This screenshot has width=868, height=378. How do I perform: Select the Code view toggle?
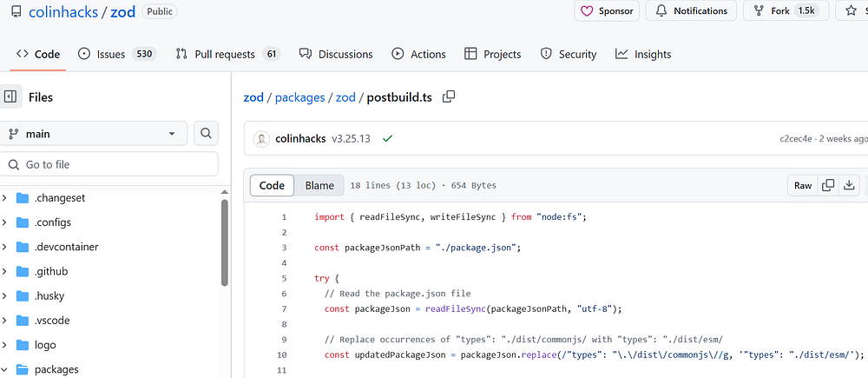tap(272, 185)
